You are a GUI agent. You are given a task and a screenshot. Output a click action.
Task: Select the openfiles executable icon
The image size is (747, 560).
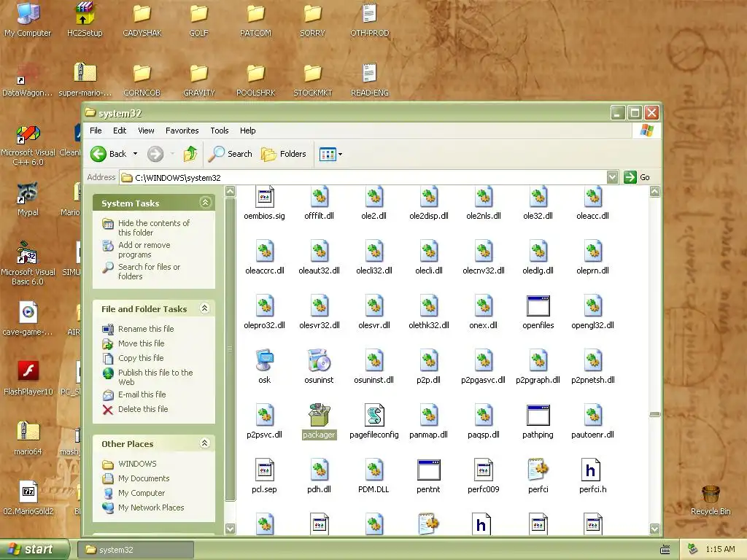pos(538,306)
